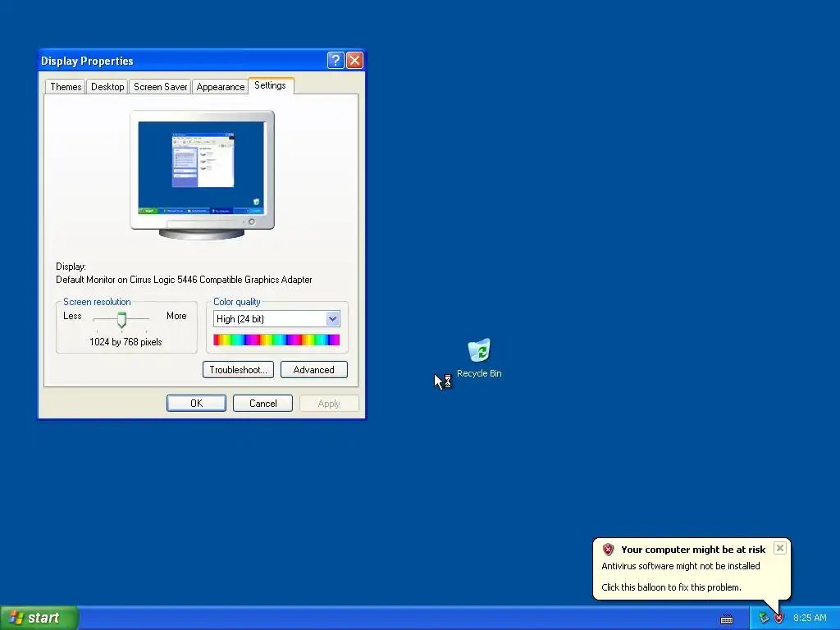The height and width of the screenshot is (630, 840).
Task: Click the network connection tray icon
Action: click(x=764, y=619)
